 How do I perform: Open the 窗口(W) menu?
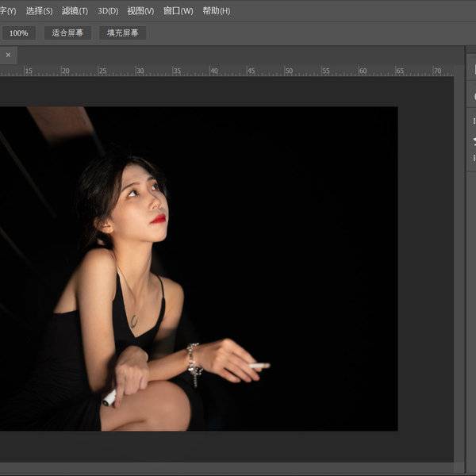pyautogui.click(x=178, y=11)
